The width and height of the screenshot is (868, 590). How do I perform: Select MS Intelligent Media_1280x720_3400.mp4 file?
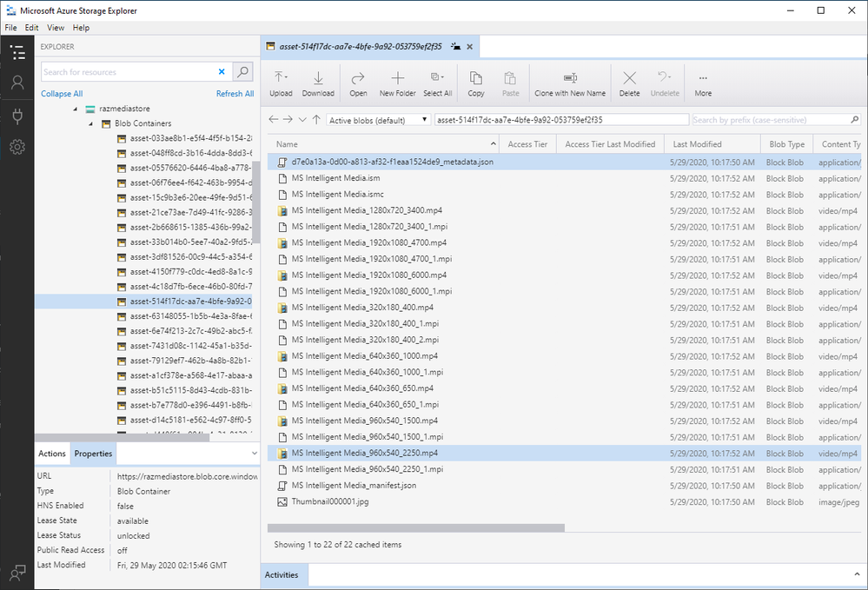[x=564, y=210]
